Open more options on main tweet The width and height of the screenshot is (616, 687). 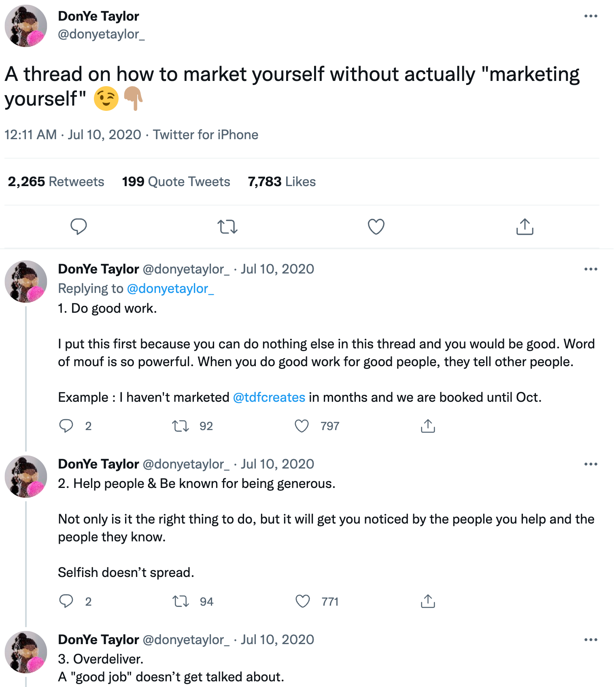[x=591, y=16]
